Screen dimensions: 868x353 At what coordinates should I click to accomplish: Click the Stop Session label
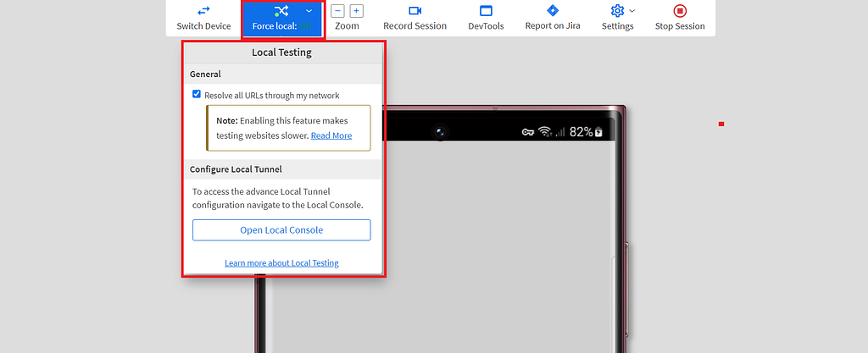tap(680, 26)
